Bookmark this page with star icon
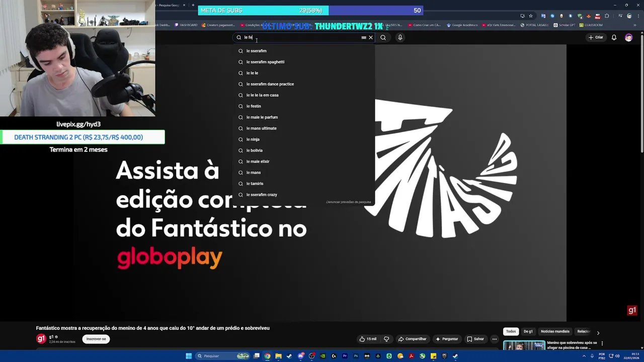The width and height of the screenshot is (644, 362). tap(531, 16)
